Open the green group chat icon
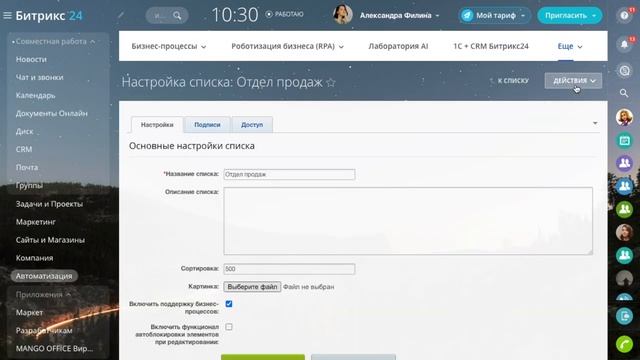Screen dimensions: 640x360 (624, 209)
